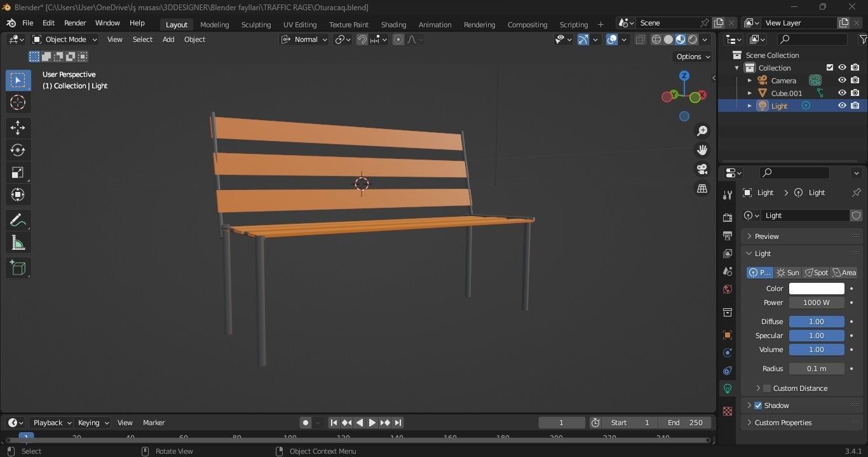Viewport: 868px width, 457px height.
Task: Select the Rotate tool
Action: 18,150
